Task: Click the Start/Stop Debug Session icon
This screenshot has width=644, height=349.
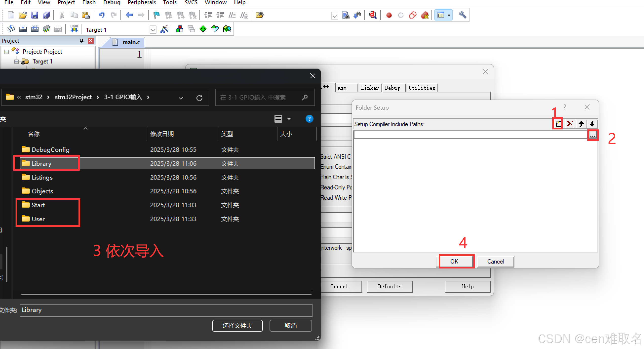Action: (x=373, y=15)
